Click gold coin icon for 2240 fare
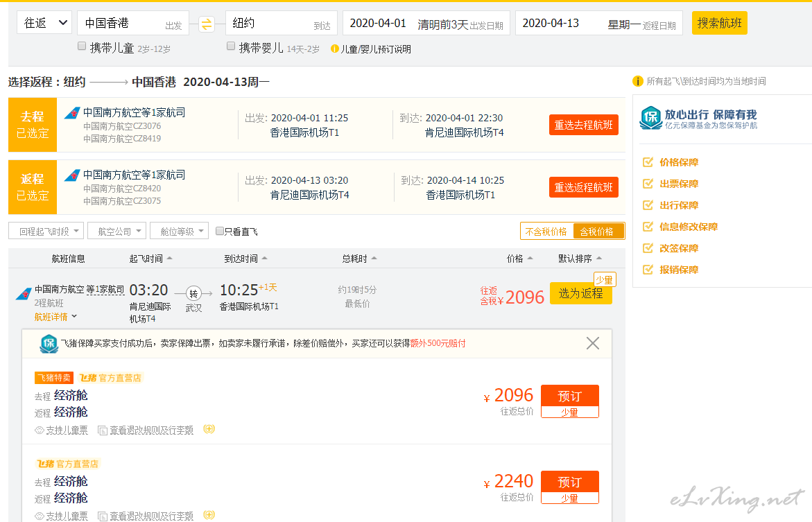The height and width of the screenshot is (522, 812). [x=209, y=515]
